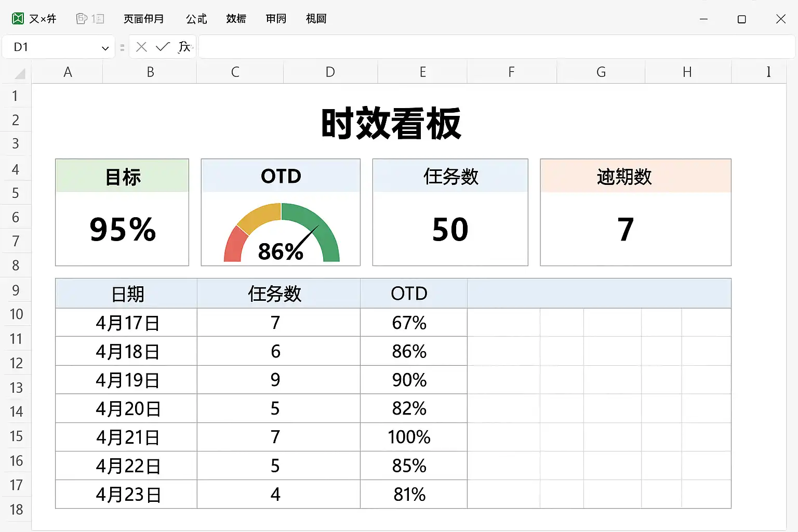Click the orange 逾期数 card header
Image resolution: width=798 pixels, height=532 pixels.
pyautogui.click(x=635, y=177)
